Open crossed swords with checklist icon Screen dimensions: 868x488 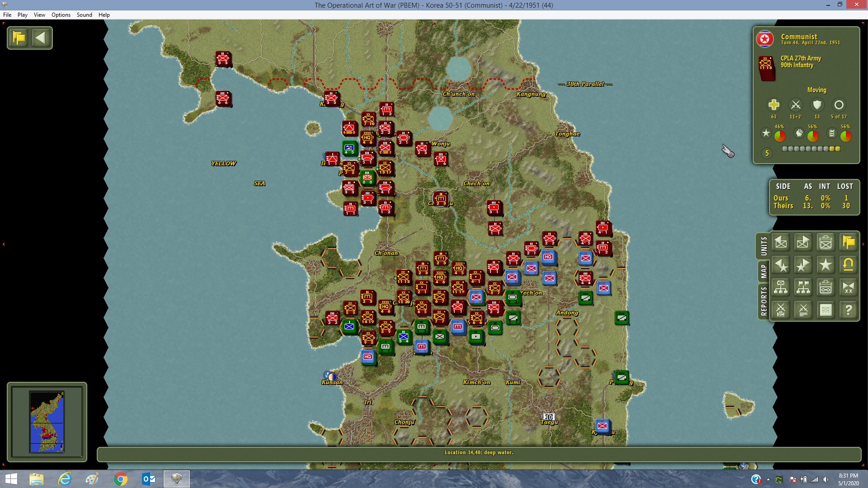point(781,310)
